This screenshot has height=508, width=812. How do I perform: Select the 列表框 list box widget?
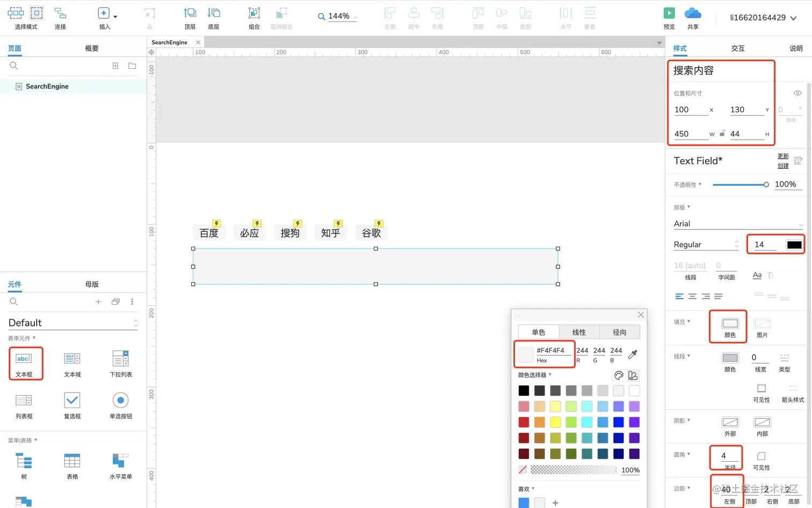coord(24,405)
